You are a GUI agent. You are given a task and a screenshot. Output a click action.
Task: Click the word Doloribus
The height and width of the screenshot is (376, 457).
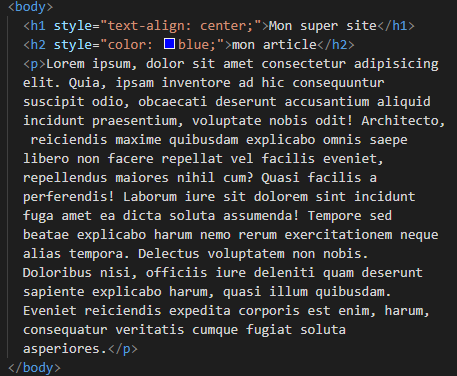[57, 273]
